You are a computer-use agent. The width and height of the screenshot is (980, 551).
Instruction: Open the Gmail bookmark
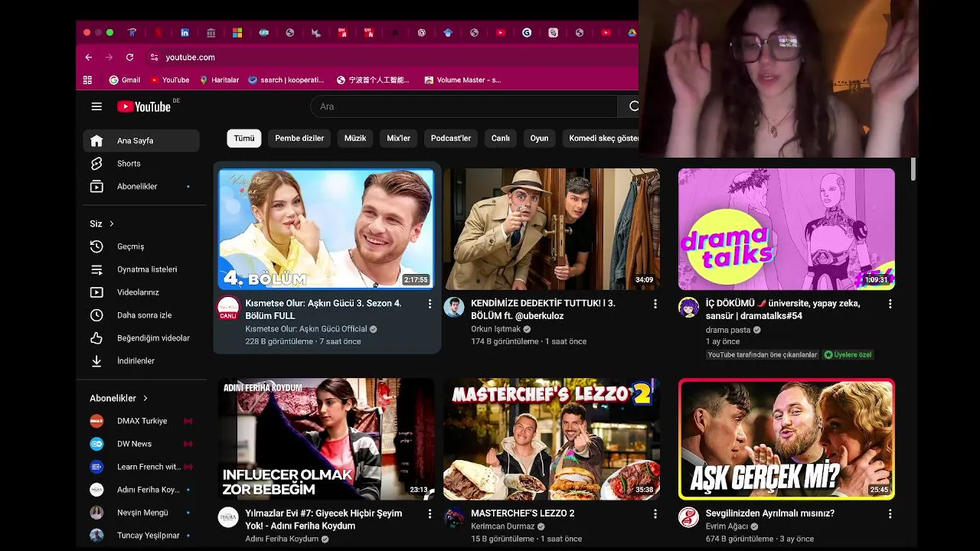(125, 80)
